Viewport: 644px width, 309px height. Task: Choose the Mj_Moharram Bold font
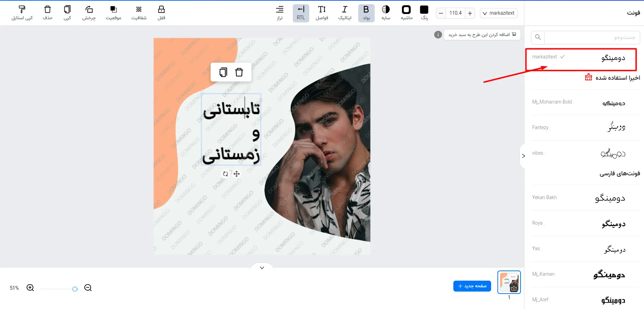click(x=585, y=102)
